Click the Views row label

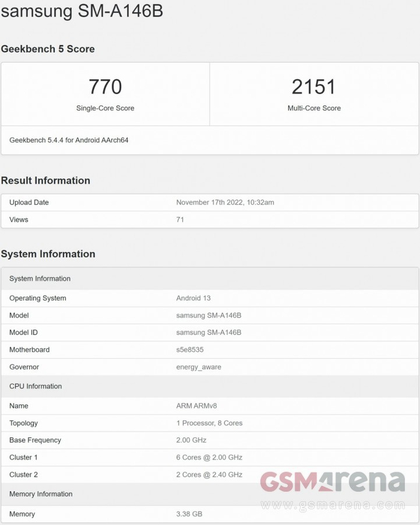[x=19, y=220]
